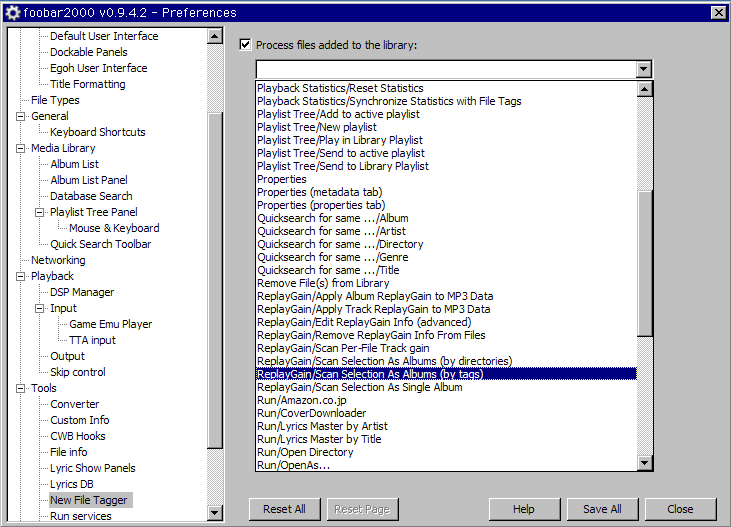The image size is (731, 527).
Task: Select TTA input tree item
Action: tap(92, 340)
